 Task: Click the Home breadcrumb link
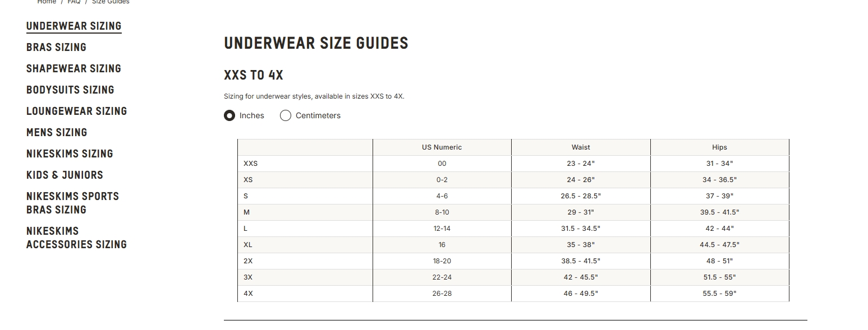point(47,2)
